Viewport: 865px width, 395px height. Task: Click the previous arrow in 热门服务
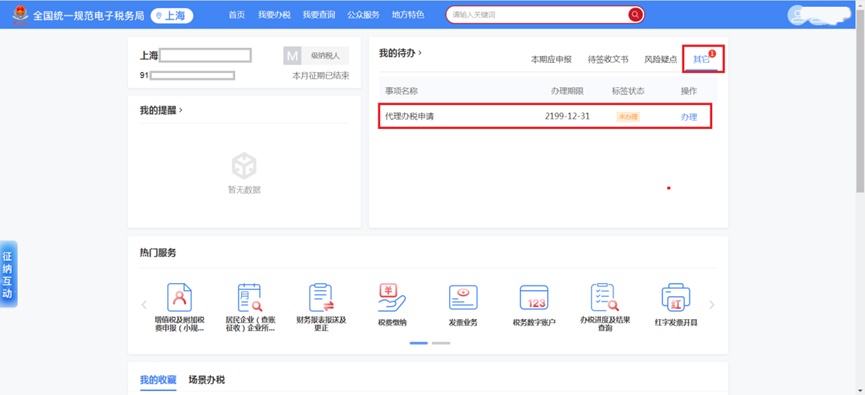[x=144, y=305]
